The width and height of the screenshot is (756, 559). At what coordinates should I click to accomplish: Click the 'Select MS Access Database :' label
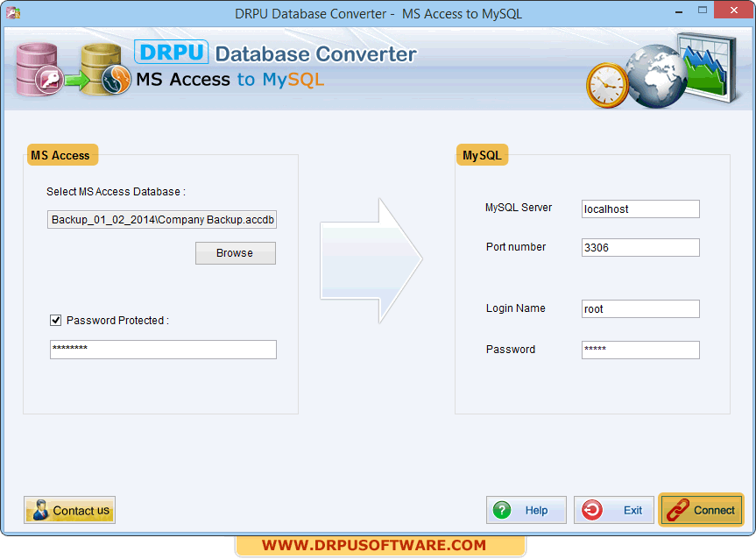[x=116, y=192]
